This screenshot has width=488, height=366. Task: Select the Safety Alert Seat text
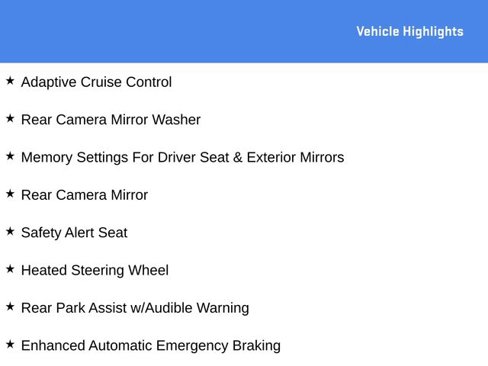[74, 233]
